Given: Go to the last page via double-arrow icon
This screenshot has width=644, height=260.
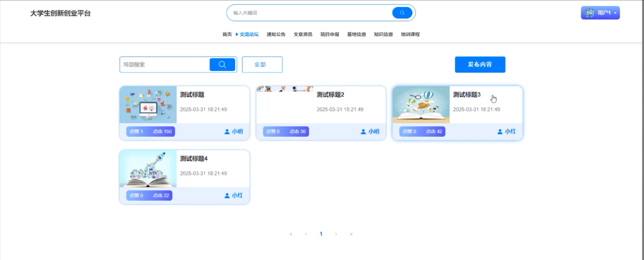Looking at the screenshot, I should point(351,234).
